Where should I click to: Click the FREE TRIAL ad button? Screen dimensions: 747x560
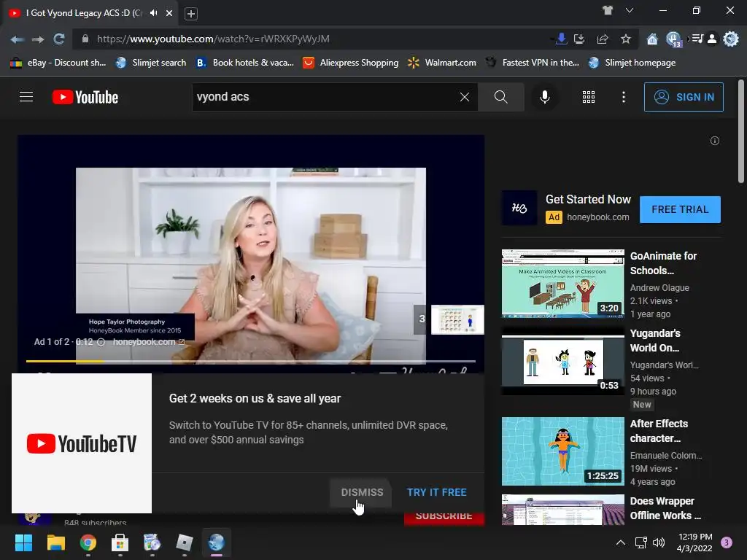tap(680, 209)
